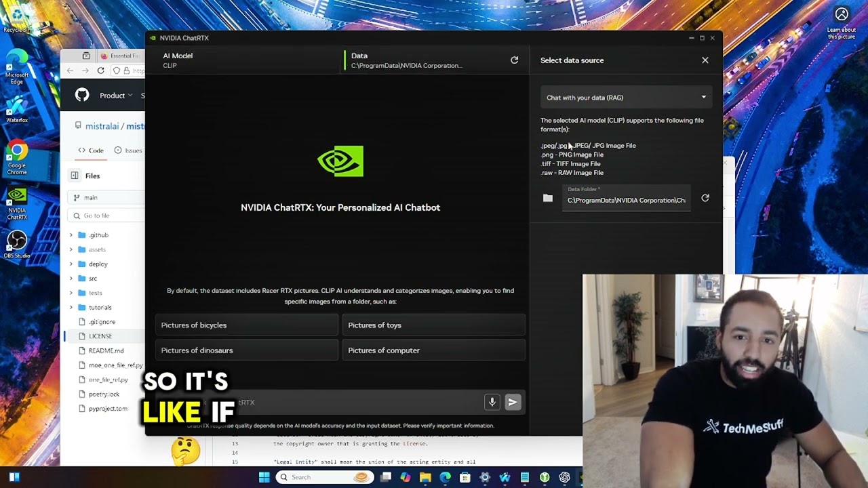Open the Chat with your data (RAG) dropdown
This screenshot has width=868, height=488.
626,98
